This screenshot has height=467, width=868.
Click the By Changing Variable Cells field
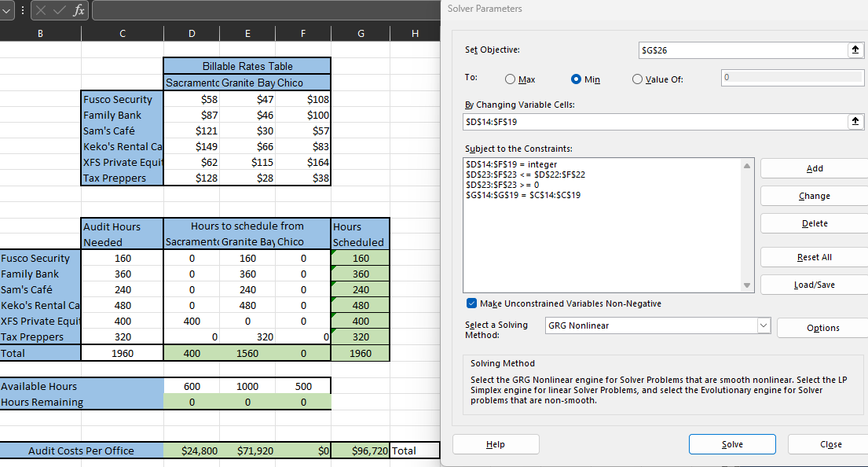point(655,121)
